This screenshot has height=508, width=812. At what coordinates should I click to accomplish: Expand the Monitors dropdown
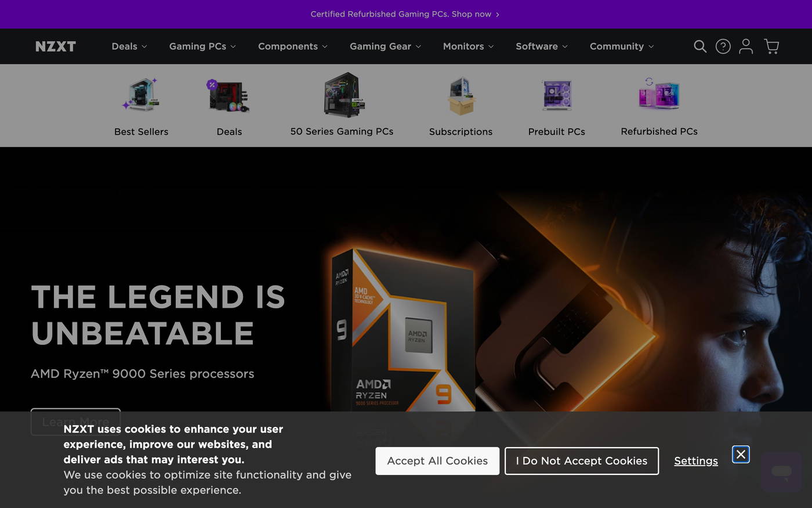pos(467,46)
